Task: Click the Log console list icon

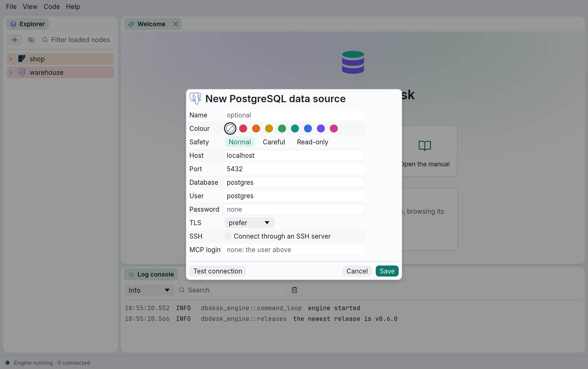Action: coord(131,275)
